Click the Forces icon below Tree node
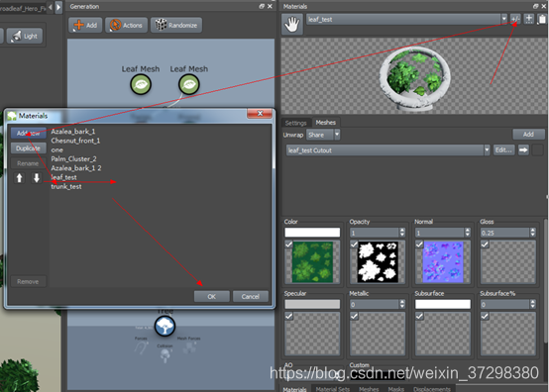Image resolution: width=549 pixels, height=392 pixels. pyautogui.click(x=141, y=347)
